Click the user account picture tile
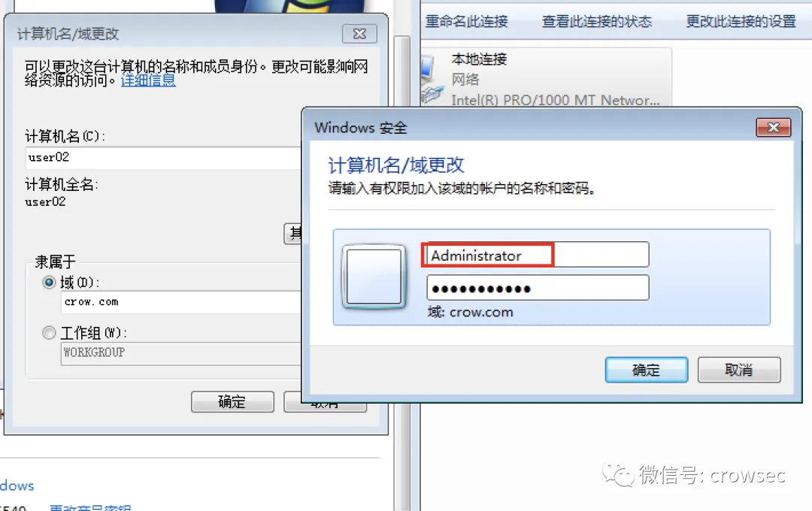The height and width of the screenshot is (511, 812). pyautogui.click(x=374, y=277)
